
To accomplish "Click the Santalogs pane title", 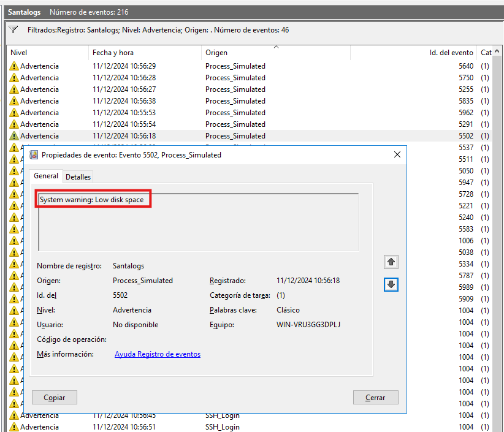I will tap(24, 12).
